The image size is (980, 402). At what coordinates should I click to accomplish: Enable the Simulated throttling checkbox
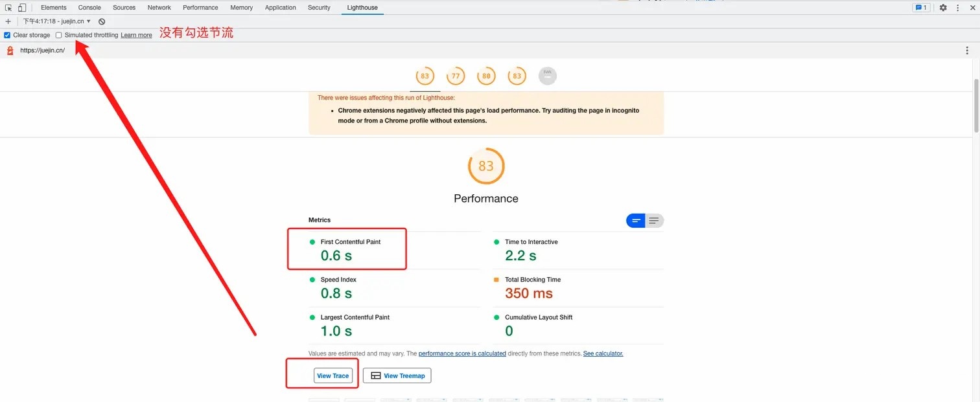(59, 35)
